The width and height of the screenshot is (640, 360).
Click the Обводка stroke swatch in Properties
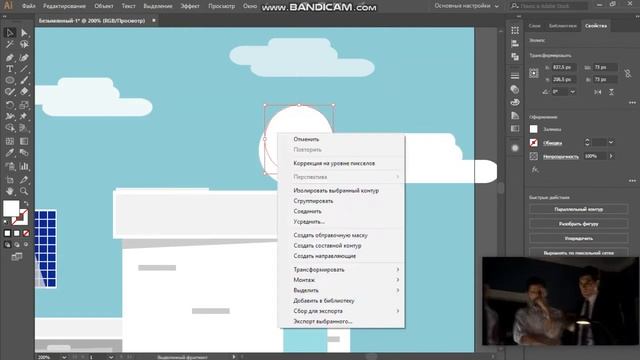tap(533, 142)
